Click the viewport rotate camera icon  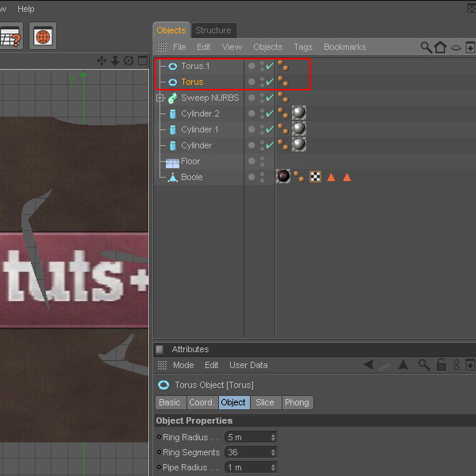pyautogui.click(x=129, y=61)
